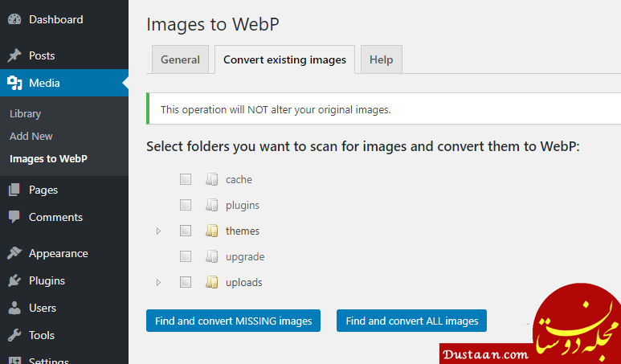Viewport: 621px width, 364px height.
Task: Click the 'will NOT alter' notice text
Action: 276,109
